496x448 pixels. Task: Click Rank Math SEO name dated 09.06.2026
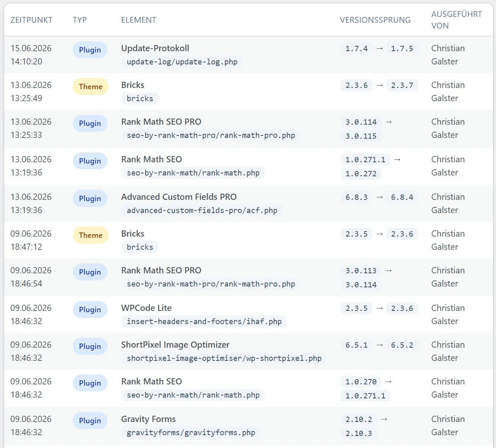151,382
